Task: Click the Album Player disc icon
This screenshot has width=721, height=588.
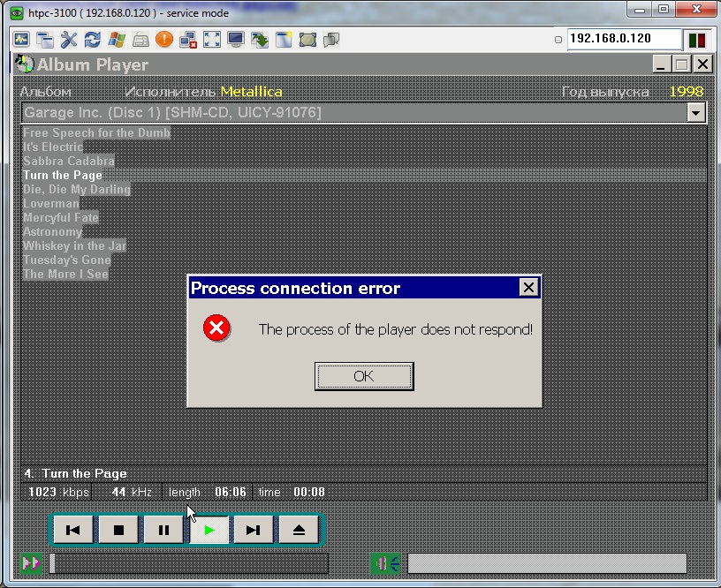Action: [x=25, y=64]
